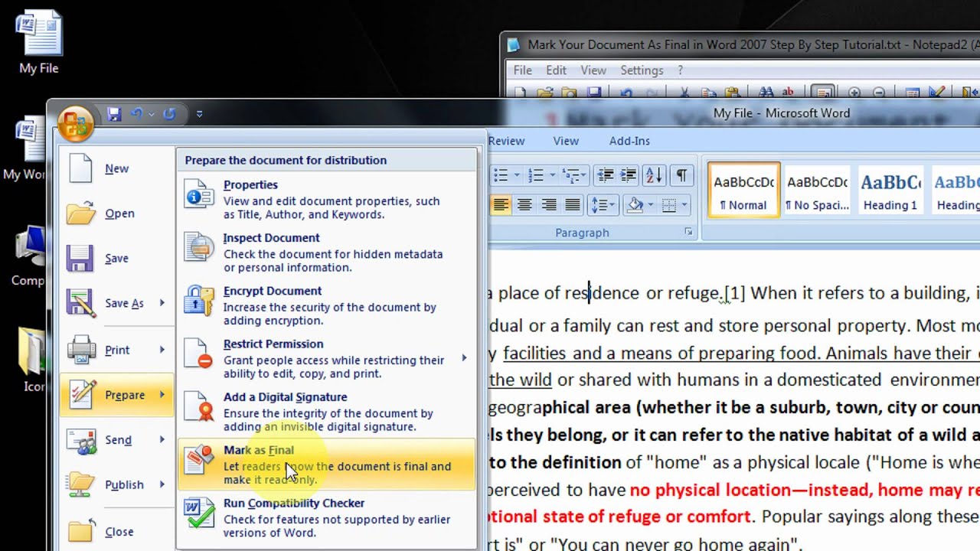Click the Redo icon in Quick Access Toolbar
The height and width of the screenshot is (551, 980).
pyautogui.click(x=169, y=114)
